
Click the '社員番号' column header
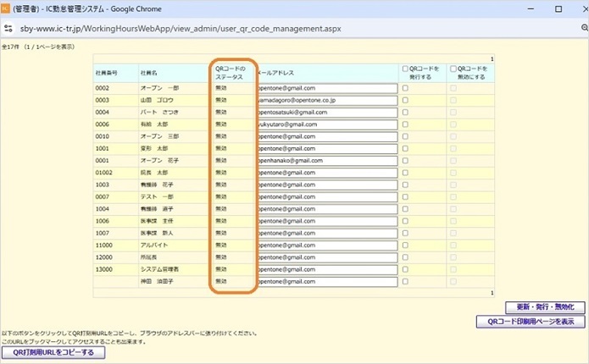tap(106, 73)
